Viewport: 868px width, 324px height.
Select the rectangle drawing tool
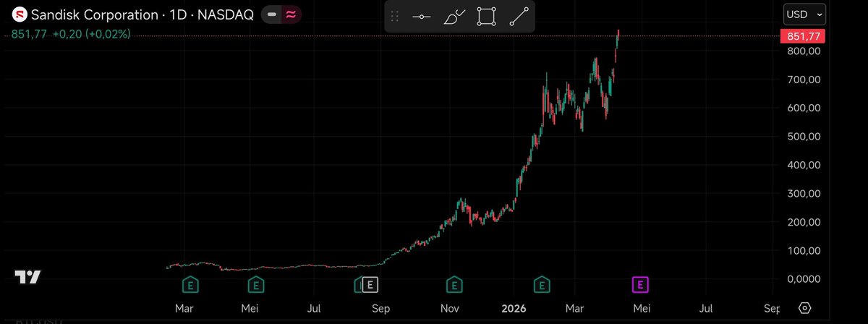pos(487,16)
